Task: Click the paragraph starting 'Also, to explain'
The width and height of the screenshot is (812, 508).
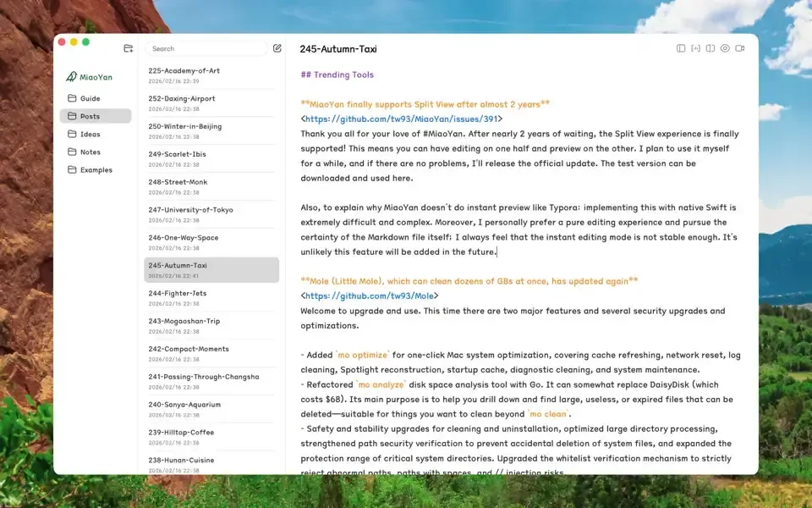Action: (x=518, y=229)
